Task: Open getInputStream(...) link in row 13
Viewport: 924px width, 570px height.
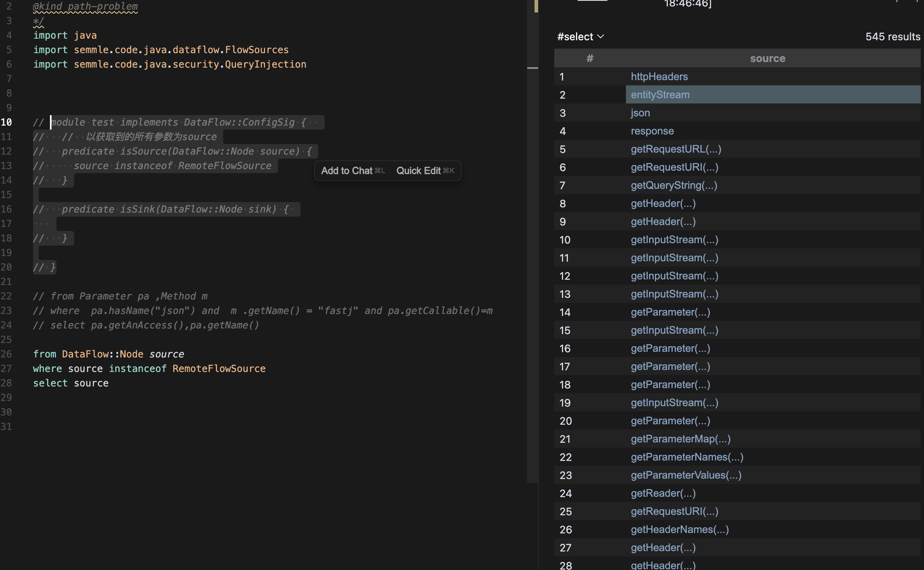Action: [x=675, y=294]
